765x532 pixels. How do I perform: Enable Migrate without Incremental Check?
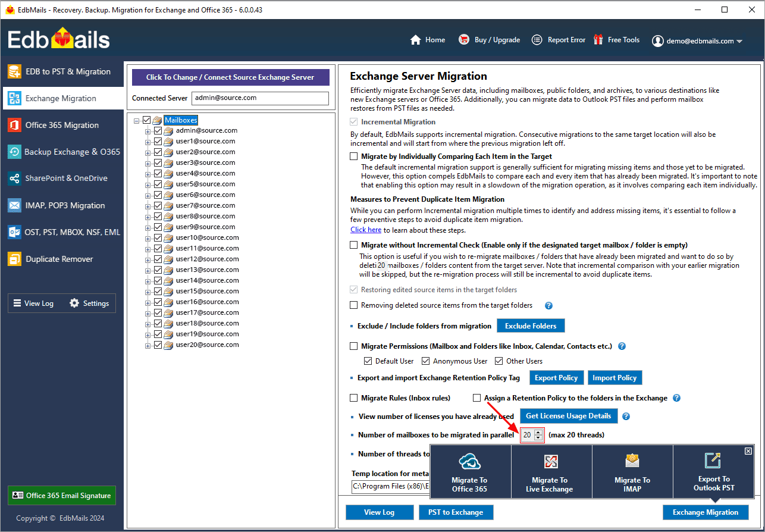point(354,245)
